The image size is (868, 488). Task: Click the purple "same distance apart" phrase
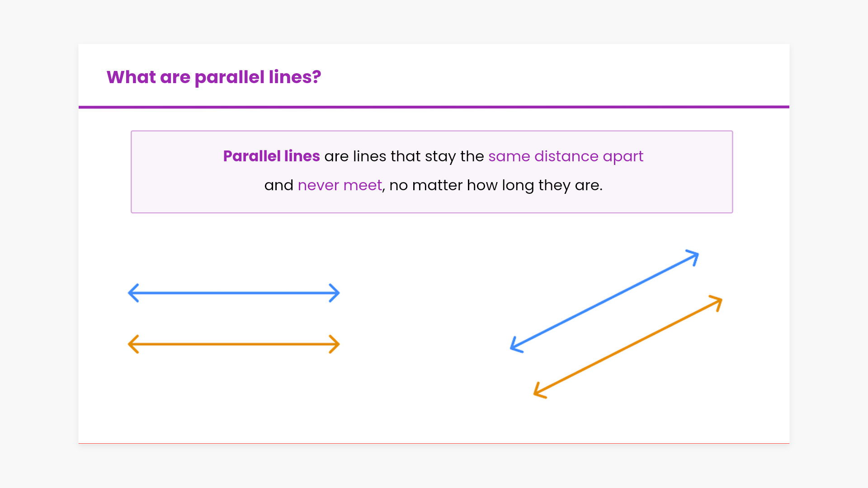click(566, 156)
